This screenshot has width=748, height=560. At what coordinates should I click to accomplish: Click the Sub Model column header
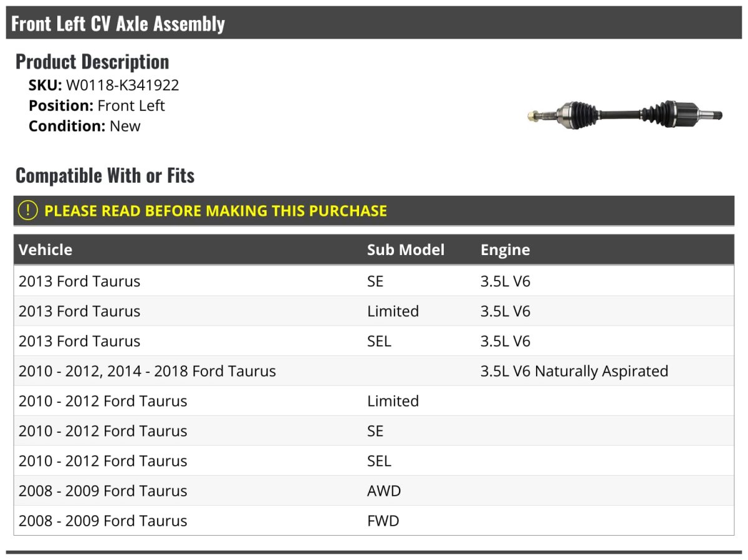406,250
